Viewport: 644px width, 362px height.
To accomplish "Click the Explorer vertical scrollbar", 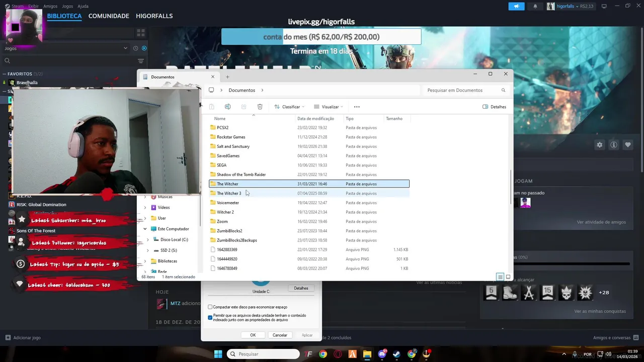I will (512, 187).
